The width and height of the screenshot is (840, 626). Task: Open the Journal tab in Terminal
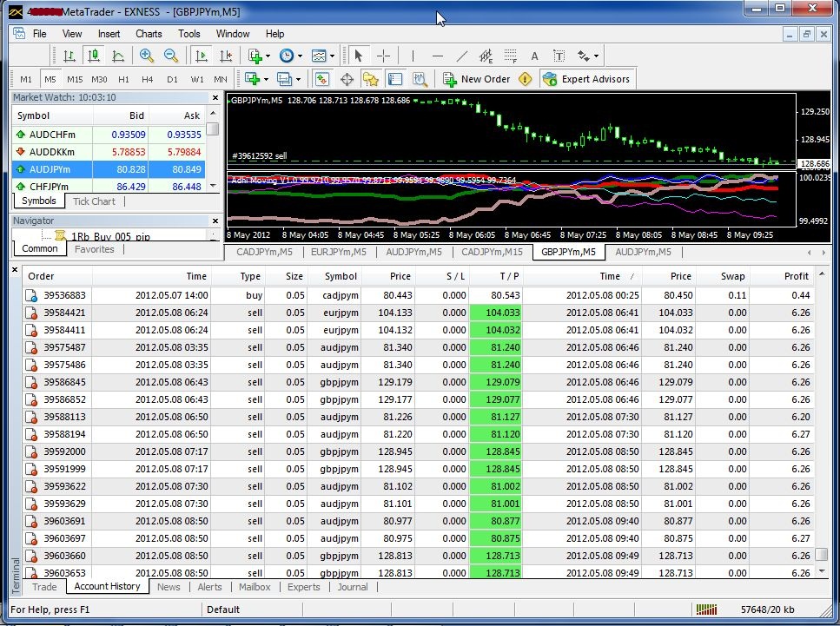click(353, 587)
